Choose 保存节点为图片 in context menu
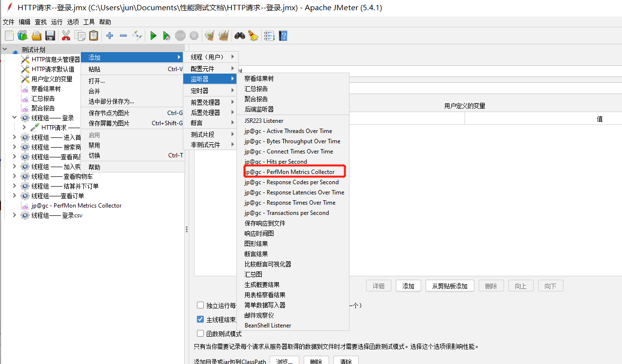622x364 pixels. click(133, 113)
